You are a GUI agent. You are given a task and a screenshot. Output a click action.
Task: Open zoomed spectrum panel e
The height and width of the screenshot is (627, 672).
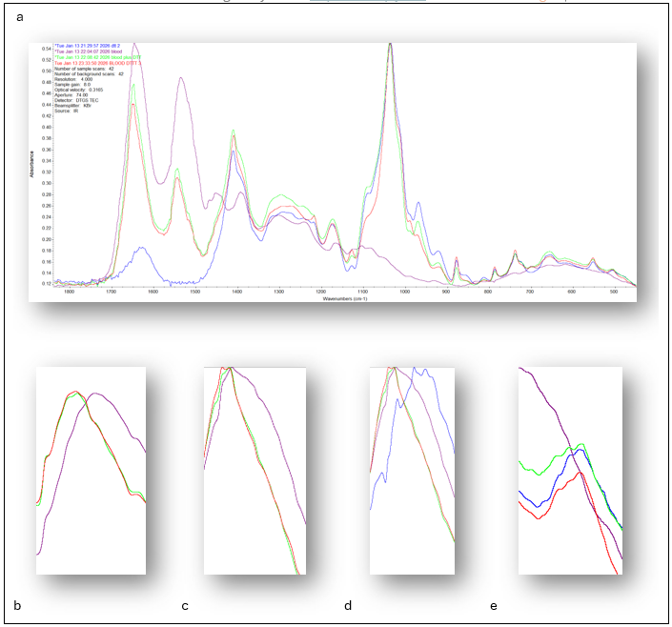(570, 471)
